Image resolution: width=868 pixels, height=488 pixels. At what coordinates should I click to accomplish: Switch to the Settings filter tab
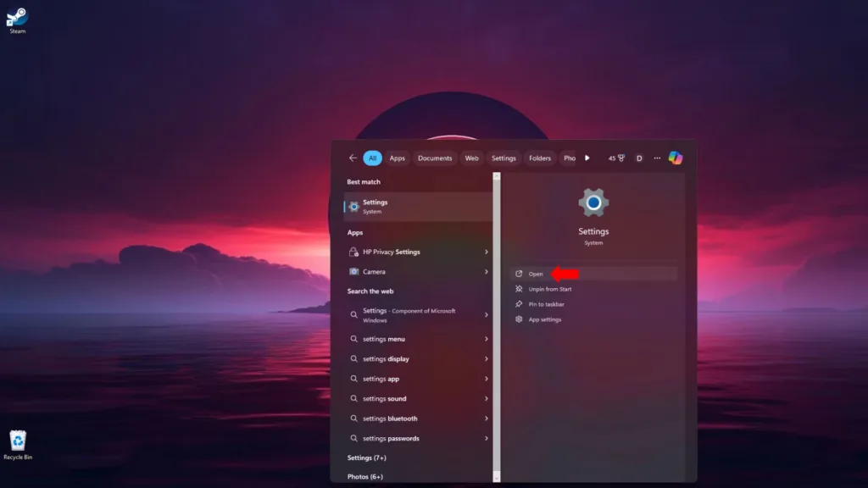[x=504, y=158]
